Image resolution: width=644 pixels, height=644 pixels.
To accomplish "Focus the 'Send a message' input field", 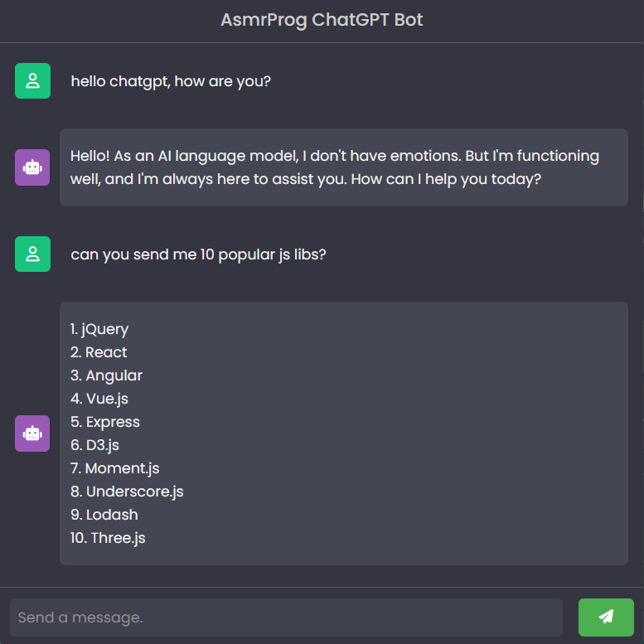I will click(x=286, y=617).
